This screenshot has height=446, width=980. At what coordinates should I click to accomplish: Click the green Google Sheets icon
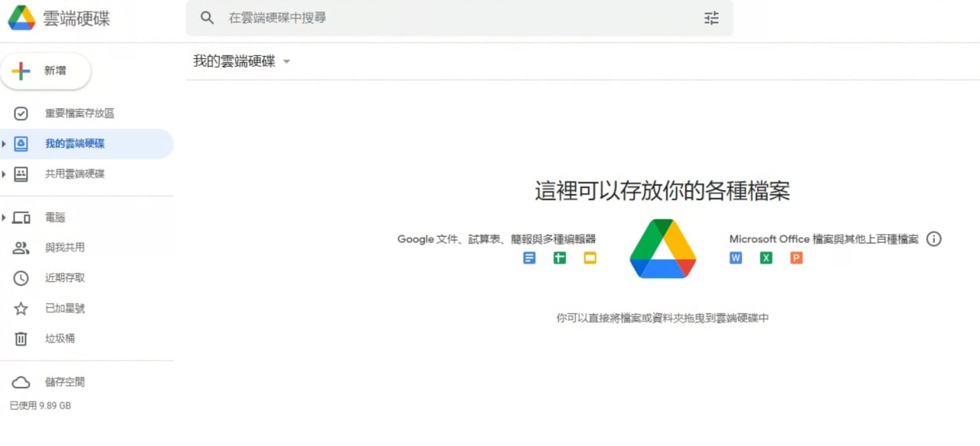[x=560, y=258]
